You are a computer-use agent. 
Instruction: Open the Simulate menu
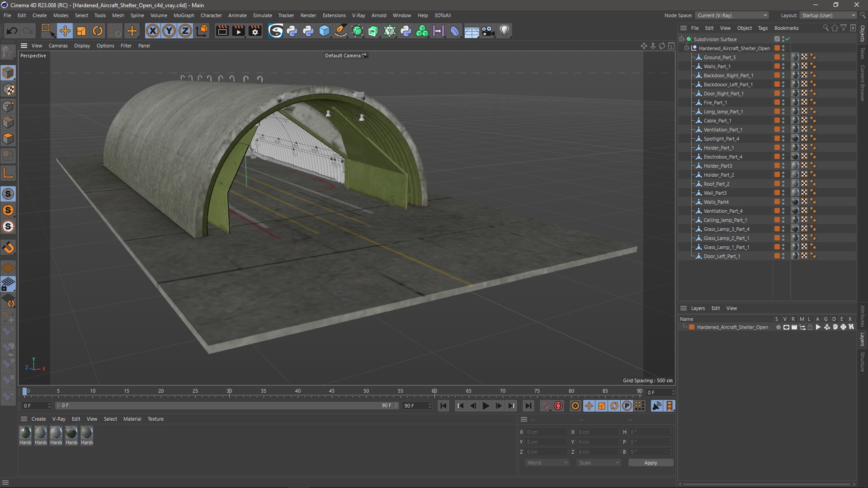(262, 15)
